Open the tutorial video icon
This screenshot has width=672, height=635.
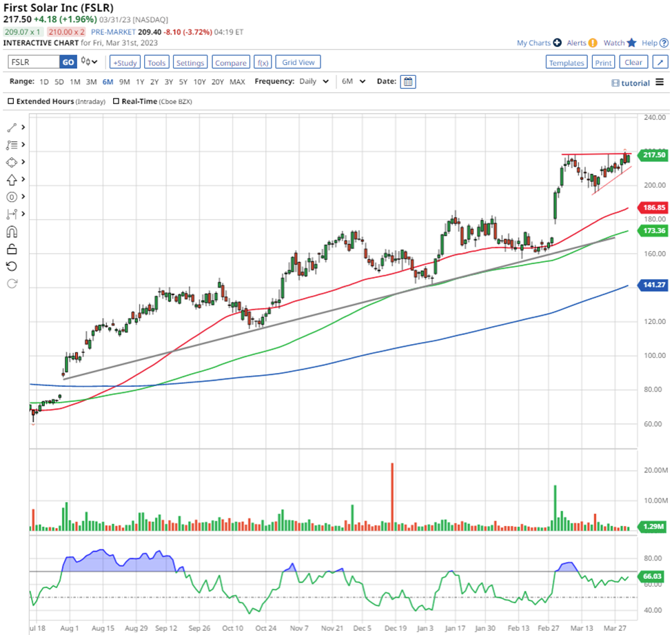(615, 83)
